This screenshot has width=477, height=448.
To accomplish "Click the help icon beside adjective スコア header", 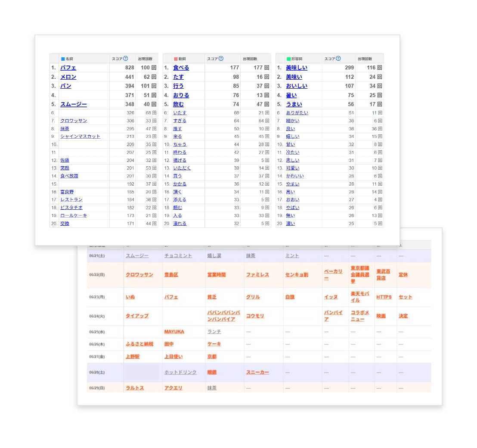I will 338,59.
